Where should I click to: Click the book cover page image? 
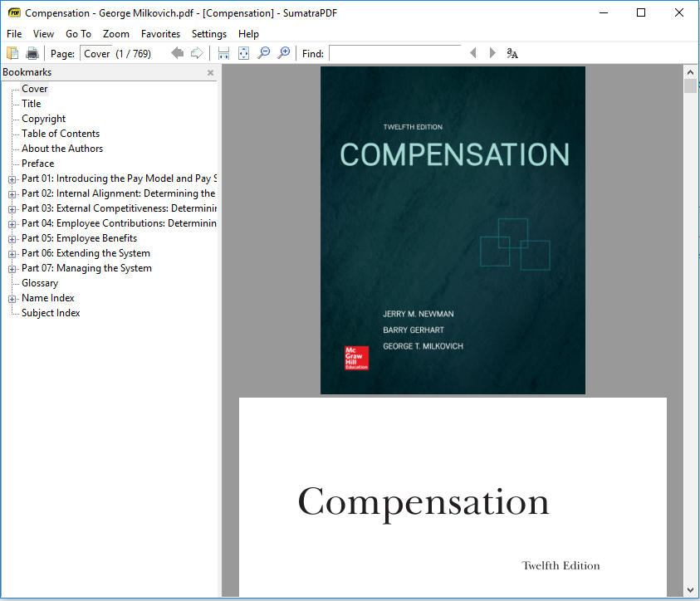(x=453, y=230)
